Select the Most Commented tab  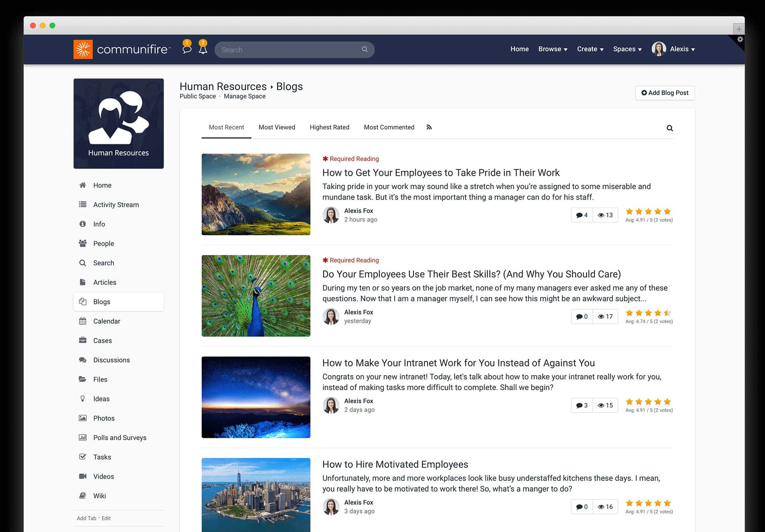coord(389,127)
